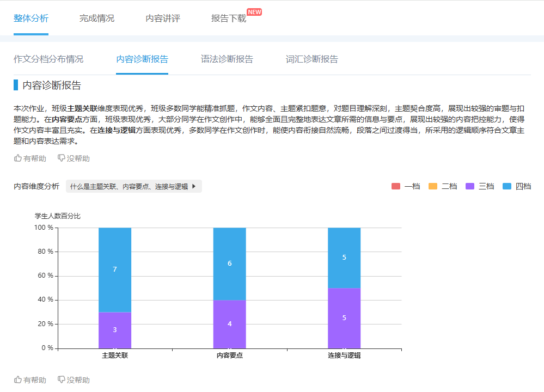The width and height of the screenshot is (544, 392).
Task: Open the 完成情况 tab
Action: coord(97,19)
